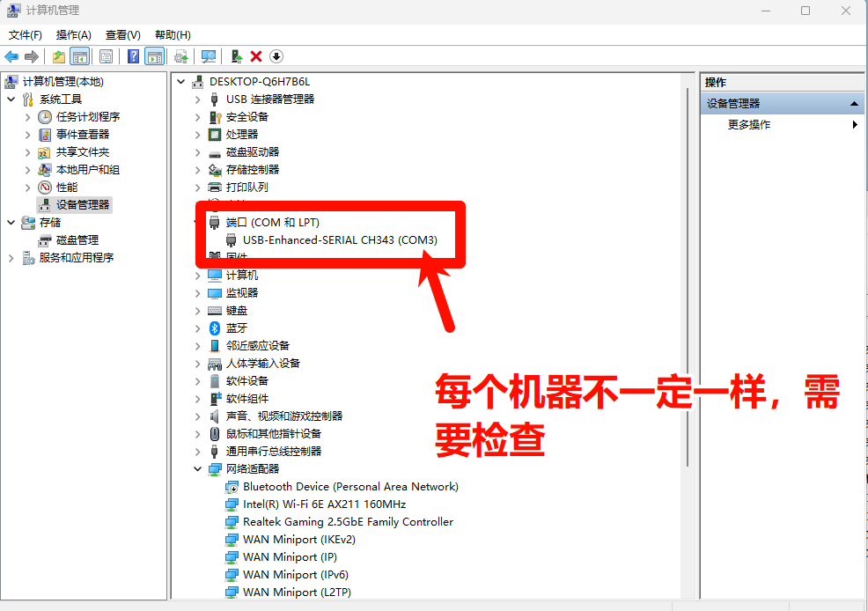This screenshot has width=868, height=611.
Task: Open the 帮助(H) menu
Action: click(x=173, y=35)
